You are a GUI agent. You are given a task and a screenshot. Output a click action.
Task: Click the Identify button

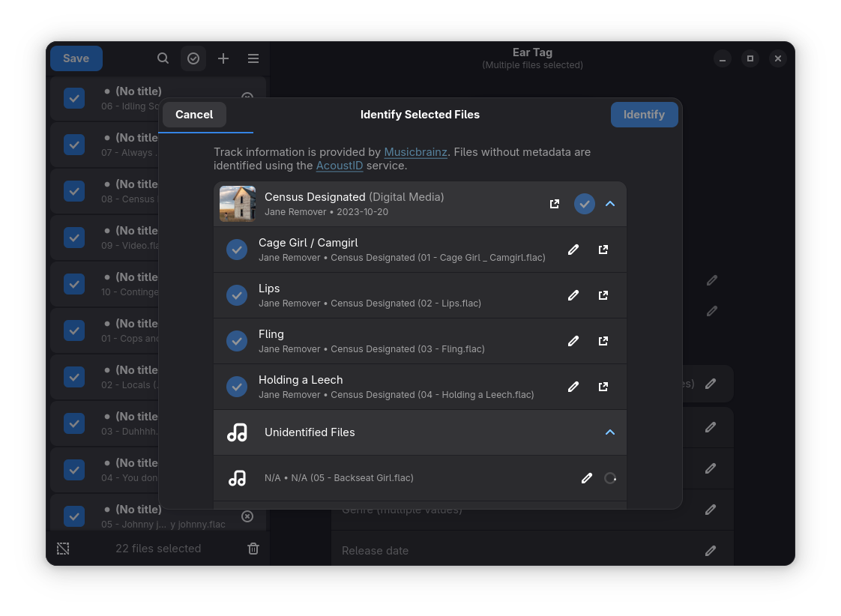(x=644, y=115)
